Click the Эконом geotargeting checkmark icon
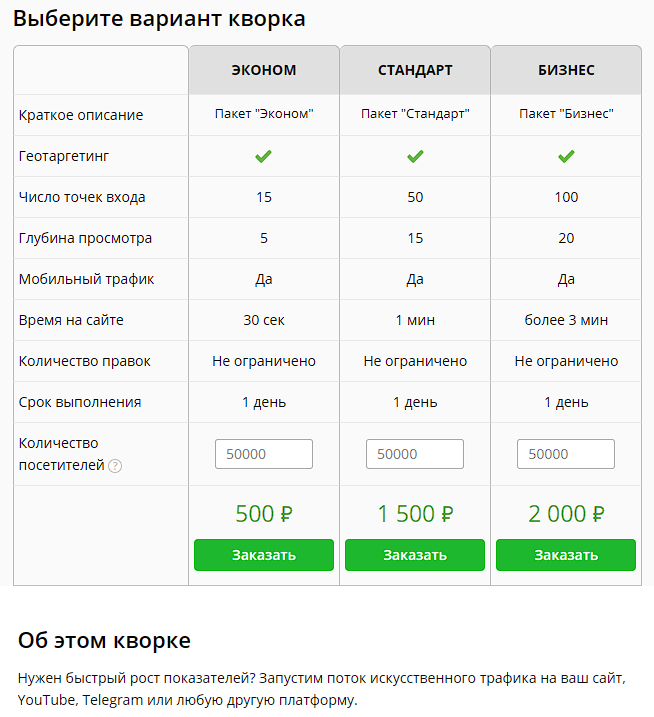Screen dimensions: 654x717 264,156
